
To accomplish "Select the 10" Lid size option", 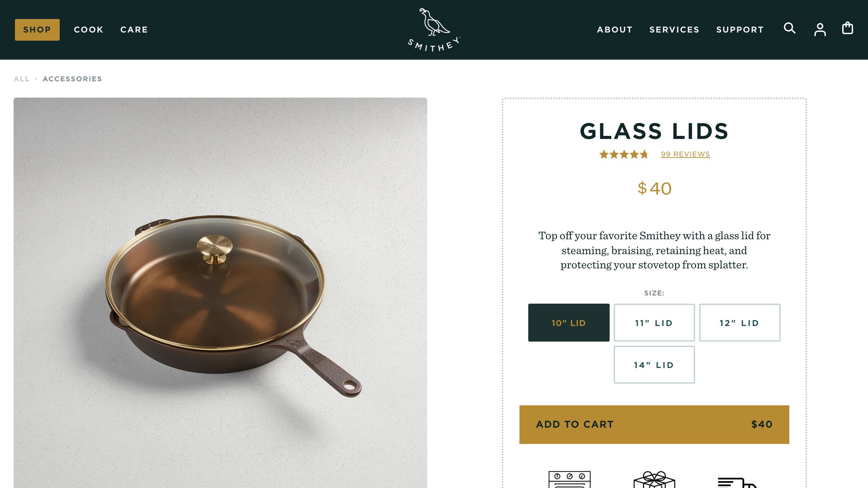I will [x=569, y=323].
